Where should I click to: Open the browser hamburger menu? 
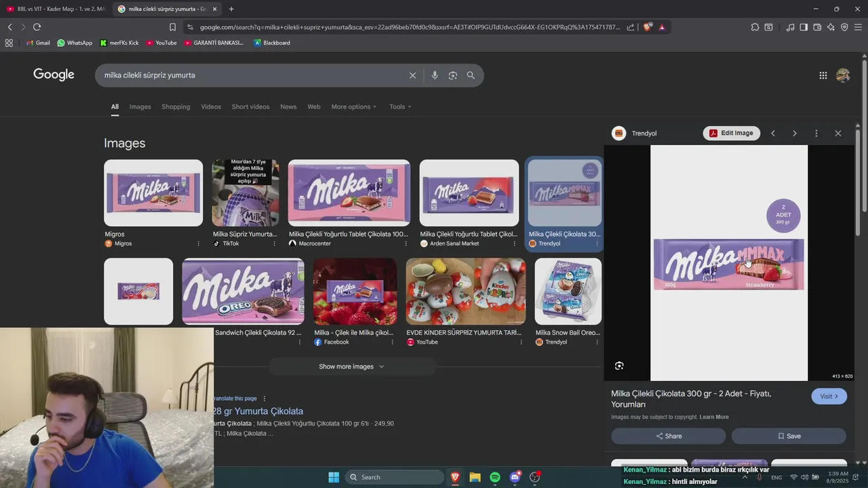tap(858, 27)
